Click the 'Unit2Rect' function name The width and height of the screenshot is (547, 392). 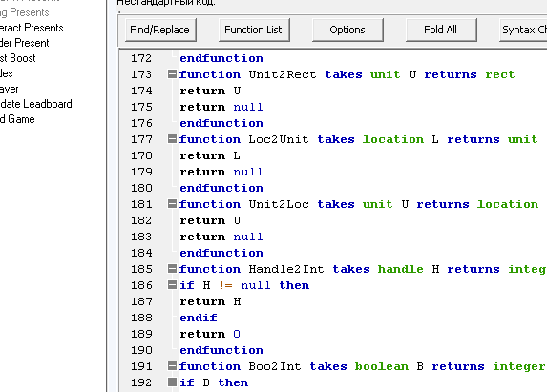click(283, 74)
